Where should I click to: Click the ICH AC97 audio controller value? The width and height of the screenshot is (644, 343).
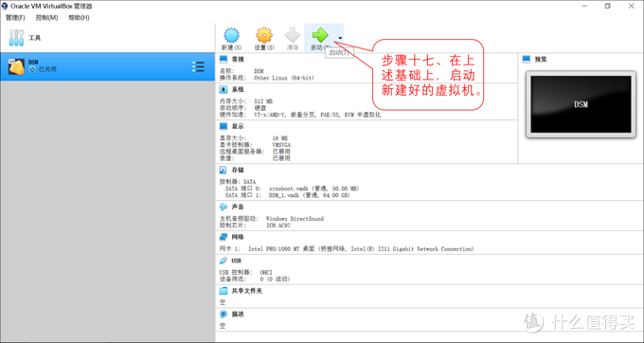(278, 226)
